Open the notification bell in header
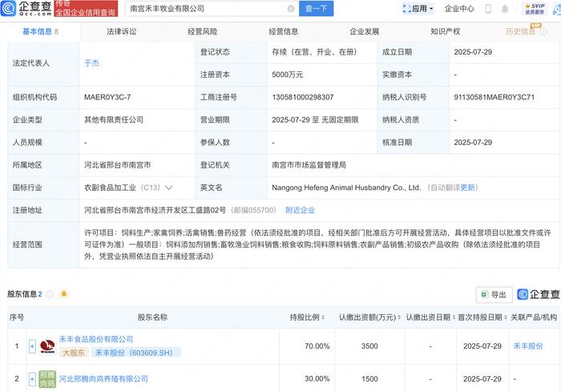The image size is (561, 392). [x=504, y=9]
